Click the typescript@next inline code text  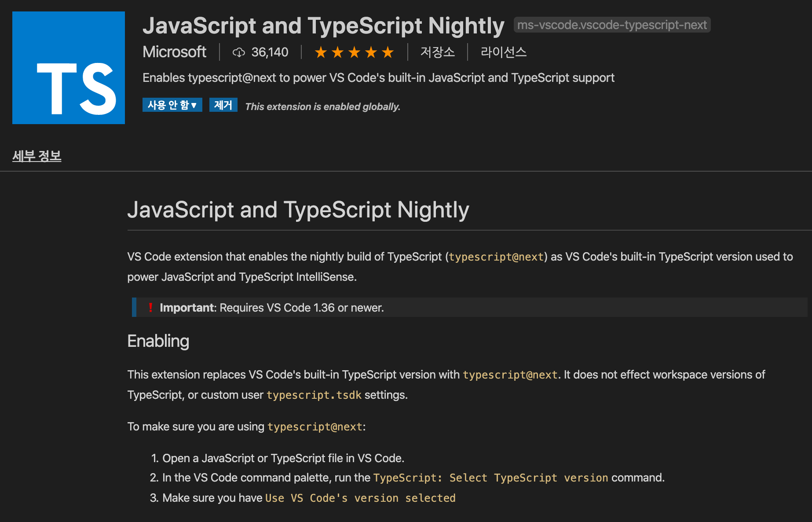click(496, 257)
